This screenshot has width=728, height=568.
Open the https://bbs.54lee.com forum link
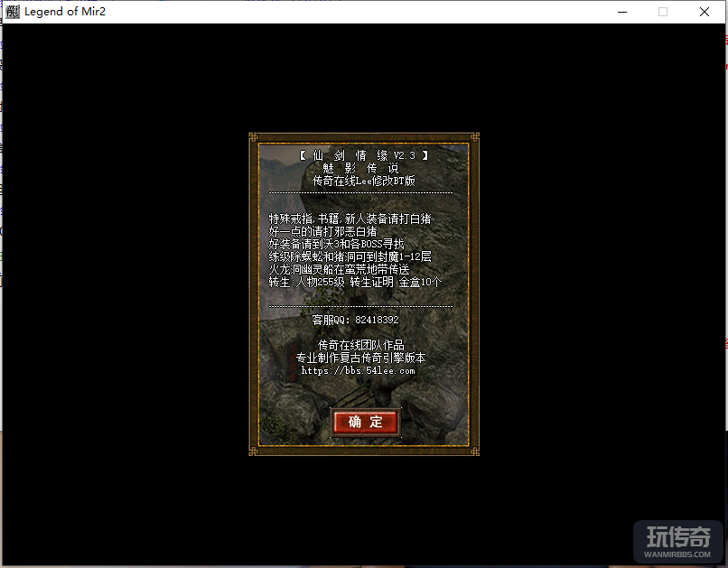tap(358, 371)
